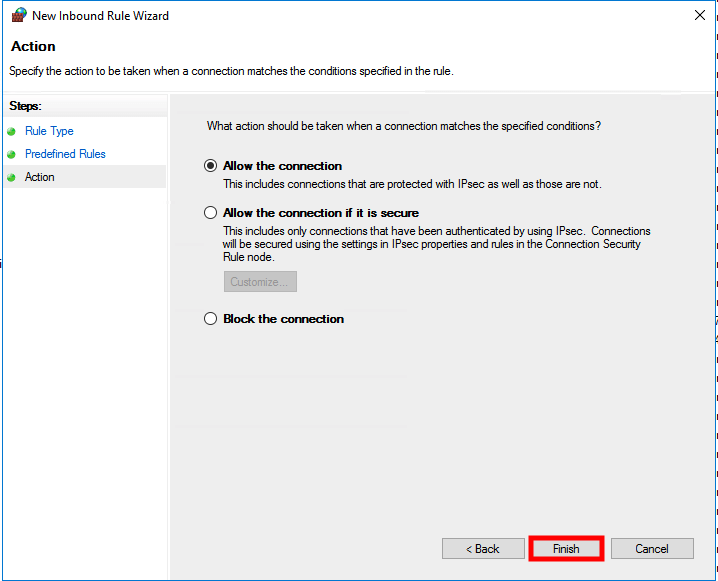The width and height of the screenshot is (718, 581).
Task: Select the 'Allow the connection' radio button
Action: (x=210, y=166)
